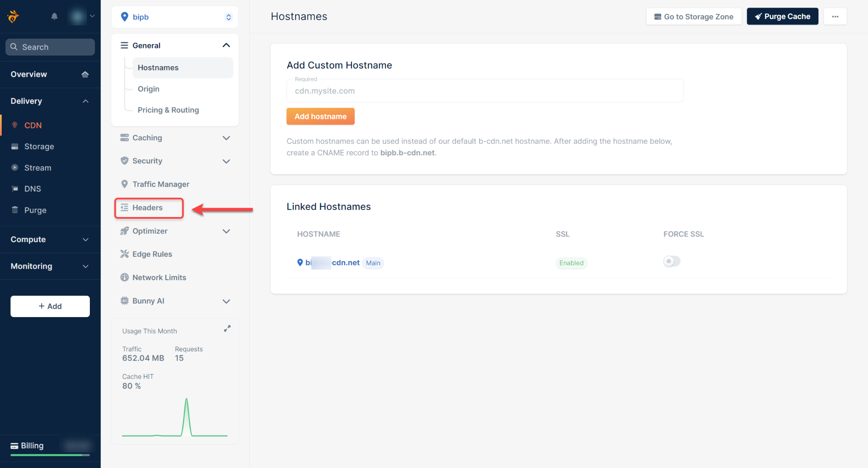Select Origin under General
This screenshot has width=868, height=468.
pos(148,89)
